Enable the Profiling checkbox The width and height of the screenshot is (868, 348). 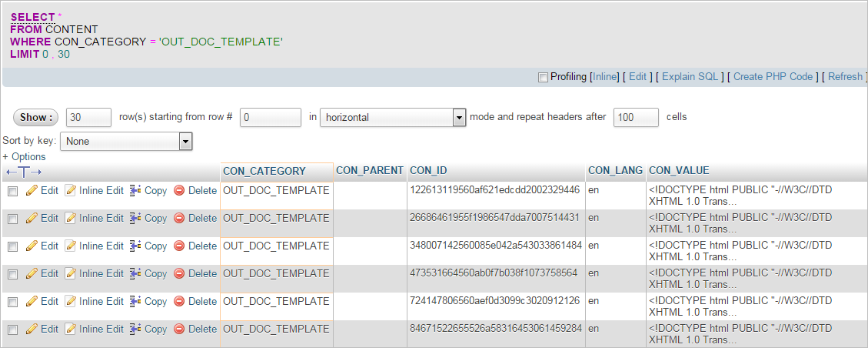544,77
